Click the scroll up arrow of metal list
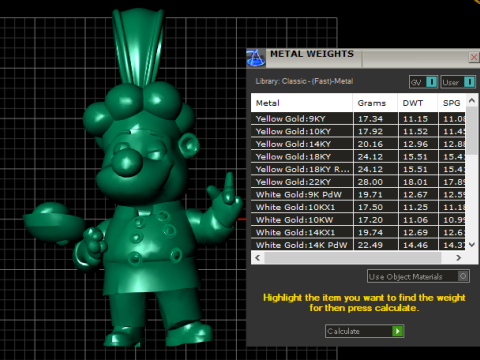 472,100
